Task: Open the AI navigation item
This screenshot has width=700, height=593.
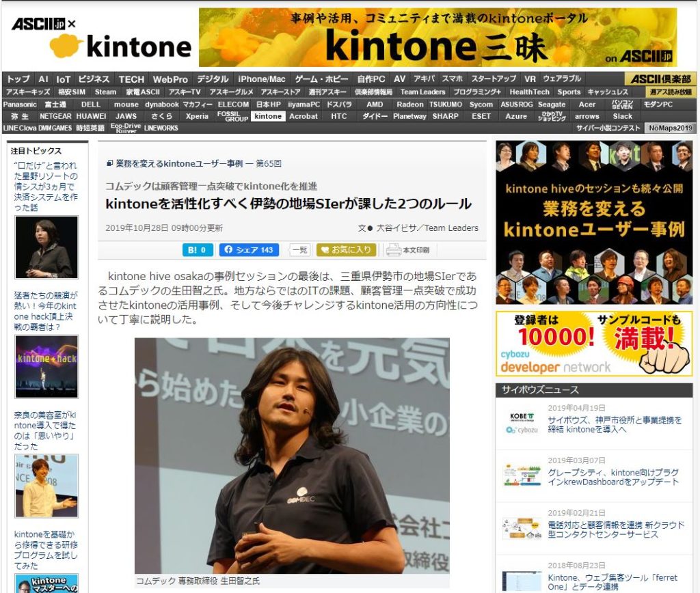Action: tap(43, 79)
